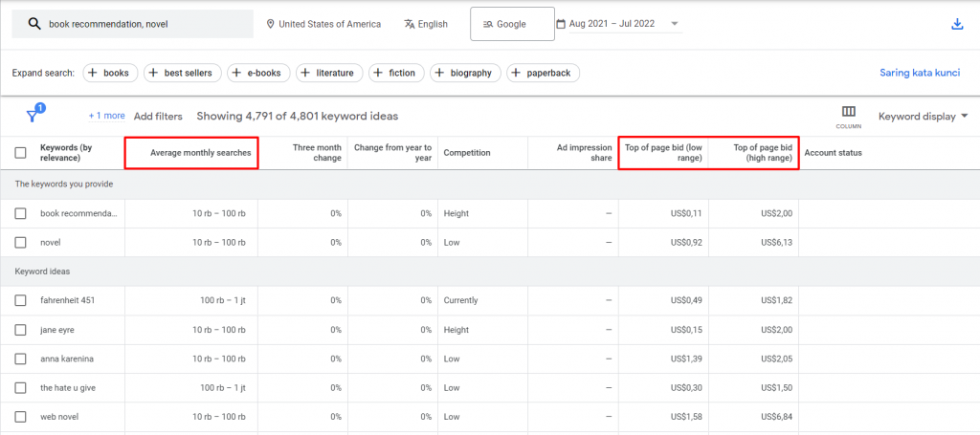The image size is (980, 435).
Task: Click the search magnifier icon
Action: (33, 24)
